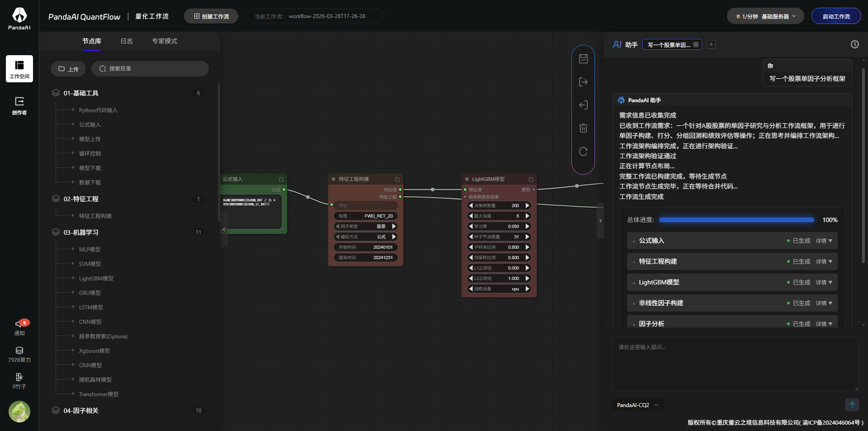Viewport: 868px width, 431px height.
Task: Add a new AI chat tab
Action: pyautogui.click(x=711, y=44)
